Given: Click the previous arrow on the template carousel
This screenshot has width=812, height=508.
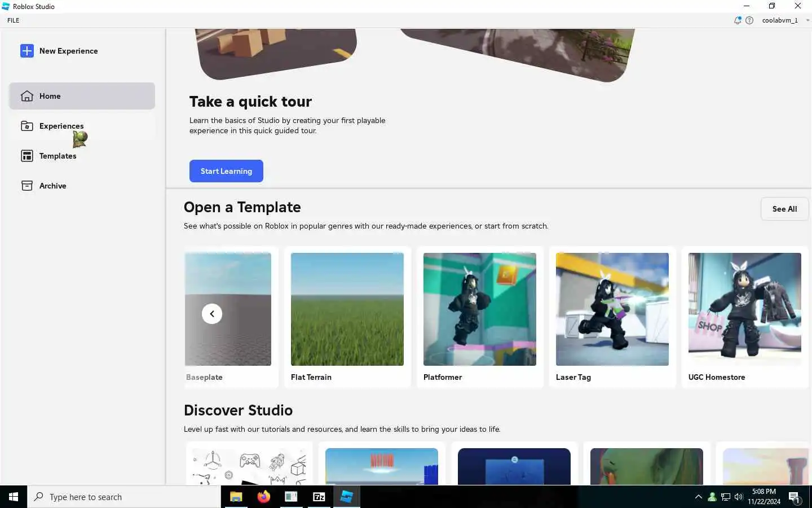Looking at the screenshot, I should click(212, 314).
